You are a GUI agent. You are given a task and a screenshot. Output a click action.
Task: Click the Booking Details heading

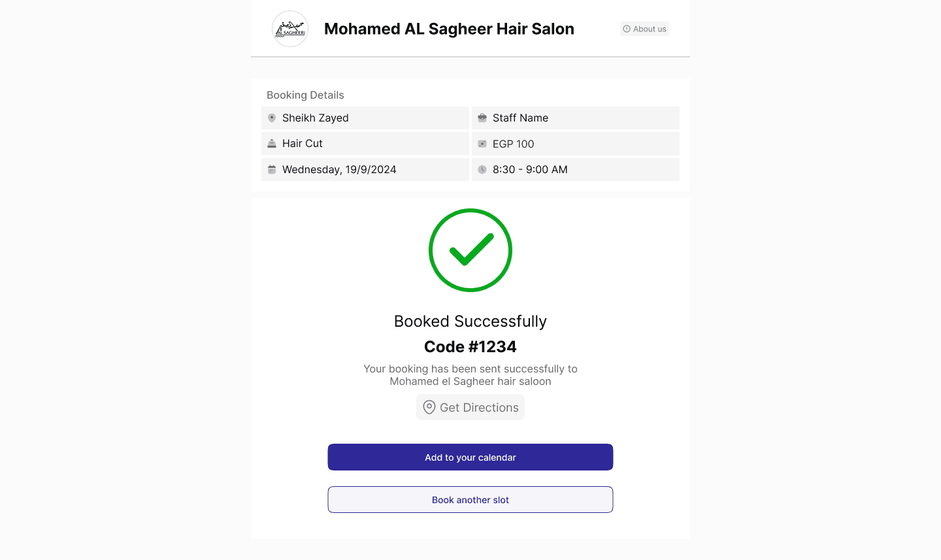point(305,95)
